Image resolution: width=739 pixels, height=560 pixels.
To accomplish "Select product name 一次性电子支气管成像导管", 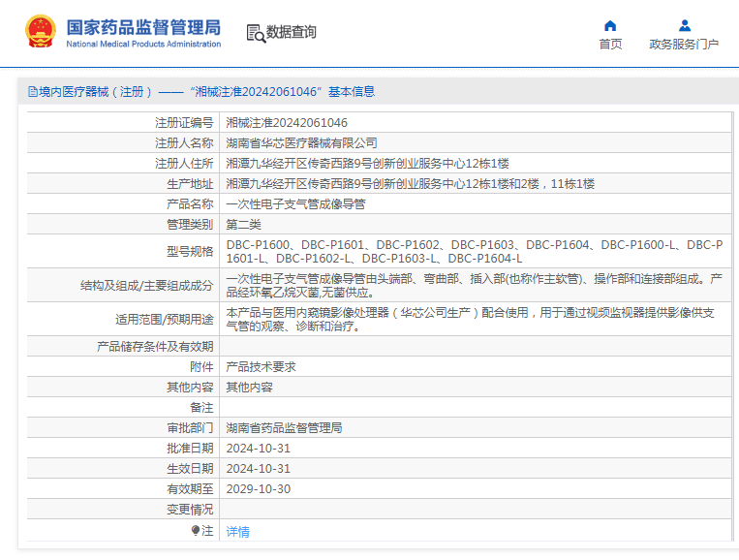I will click(295, 204).
